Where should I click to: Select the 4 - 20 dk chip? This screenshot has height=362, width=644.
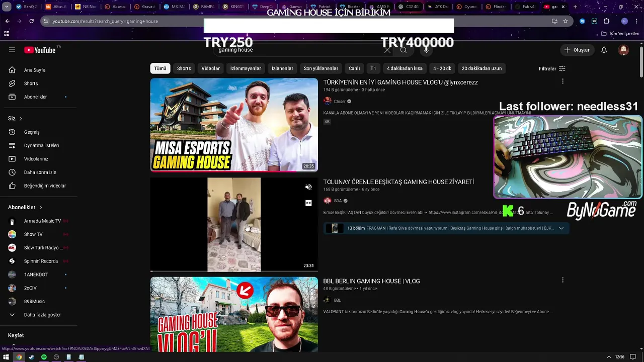(x=442, y=68)
